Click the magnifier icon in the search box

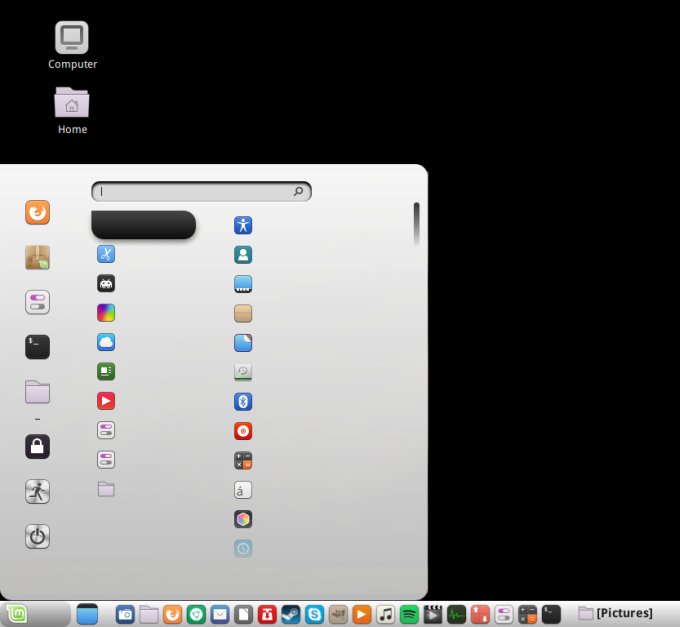298,191
